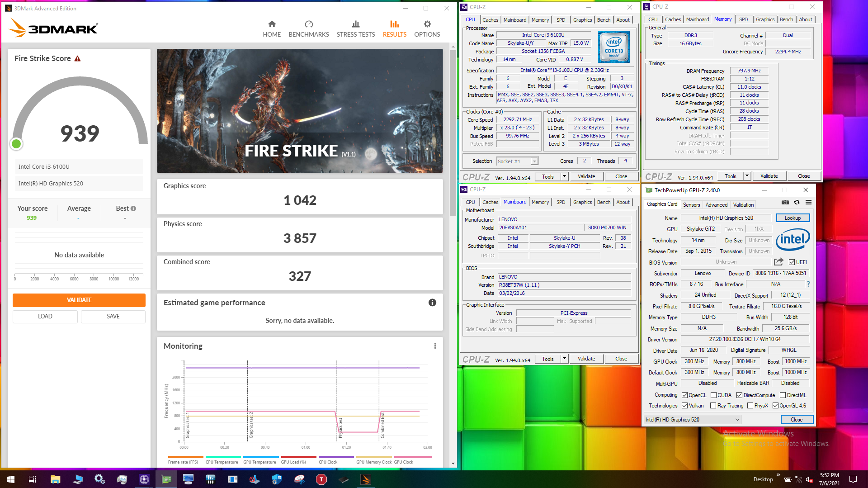Click the LOAD button in 3DMark
This screenshot has height=488, width=868.
(45, 316)
